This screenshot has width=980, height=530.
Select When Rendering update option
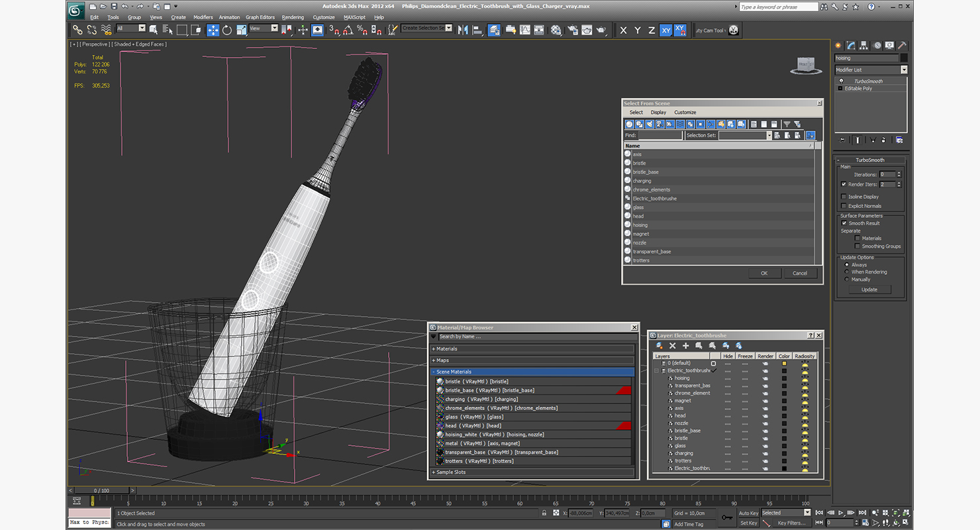(847, 272)
